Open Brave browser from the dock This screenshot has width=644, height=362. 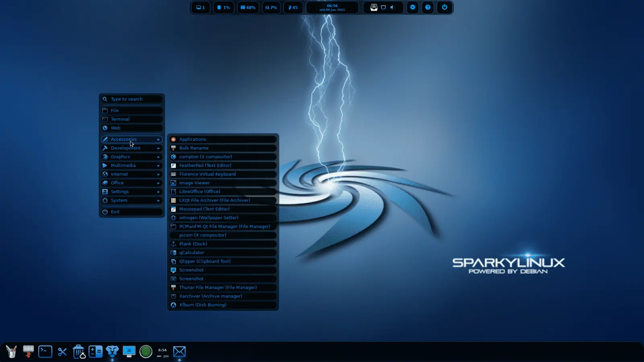(x=112, y=351)
